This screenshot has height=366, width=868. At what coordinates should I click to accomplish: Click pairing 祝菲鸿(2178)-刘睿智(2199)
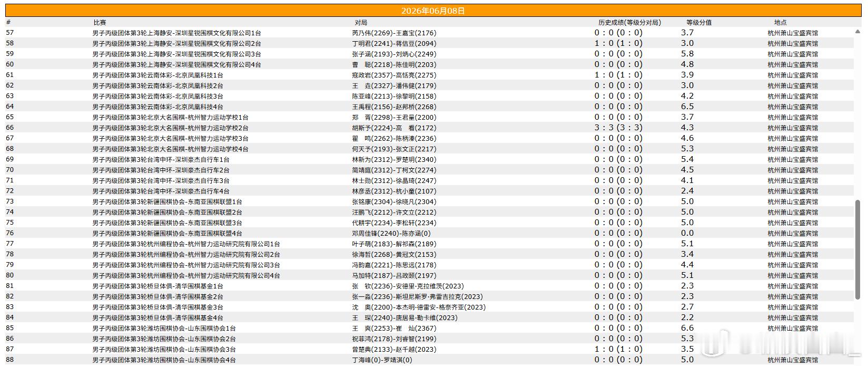394,339
